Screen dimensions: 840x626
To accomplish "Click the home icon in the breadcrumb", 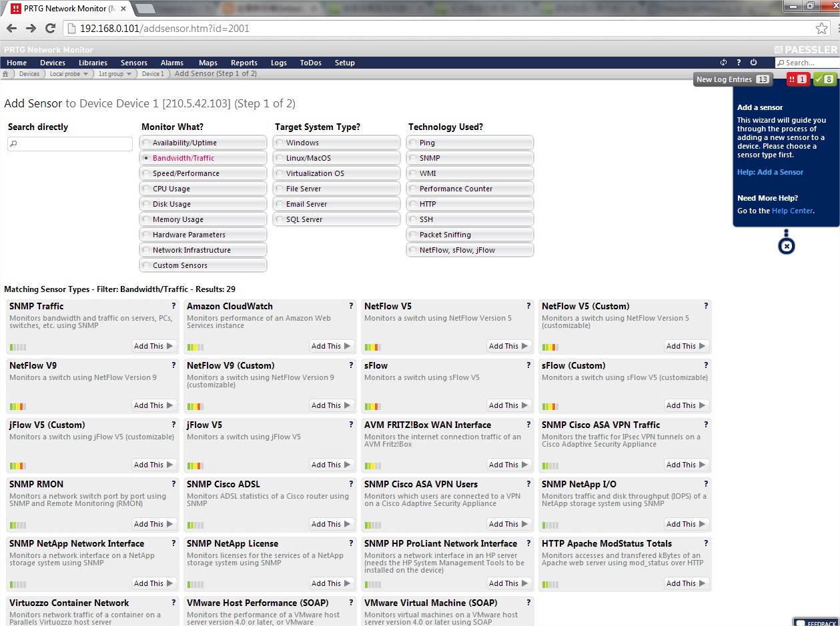I will 6,74.
